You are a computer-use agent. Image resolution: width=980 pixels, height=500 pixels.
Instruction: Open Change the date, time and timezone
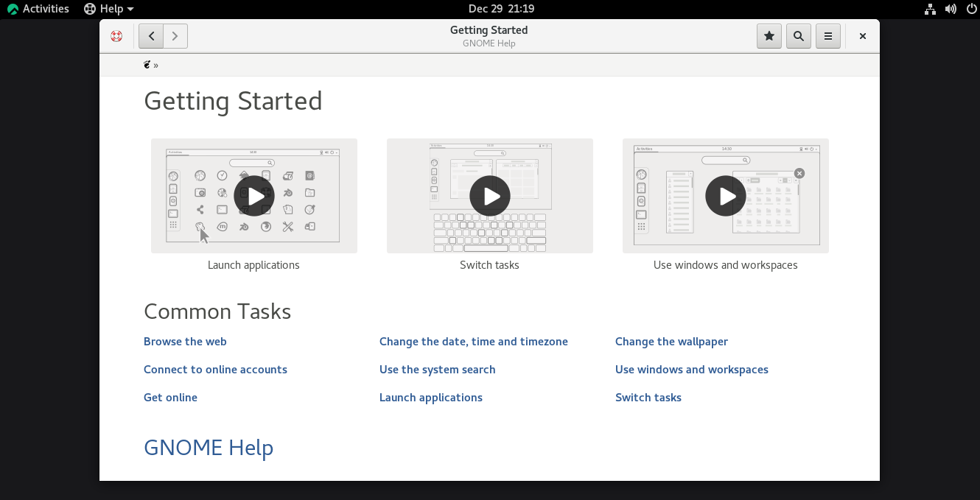(x=474, y=342)
